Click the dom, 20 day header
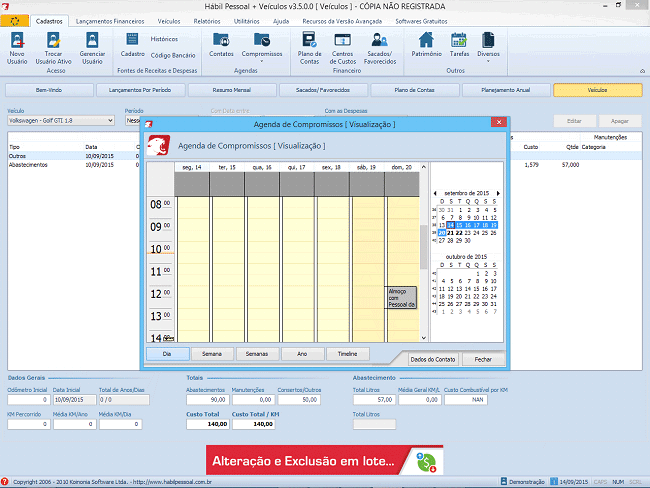Viewport: 650px width, 488px height. click(x=402, y=167)
